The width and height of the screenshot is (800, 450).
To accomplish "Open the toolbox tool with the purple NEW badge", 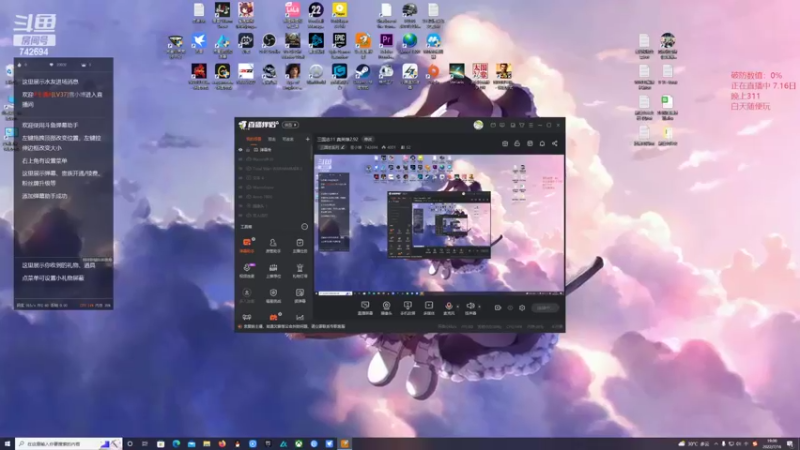I will click(247, 270).
